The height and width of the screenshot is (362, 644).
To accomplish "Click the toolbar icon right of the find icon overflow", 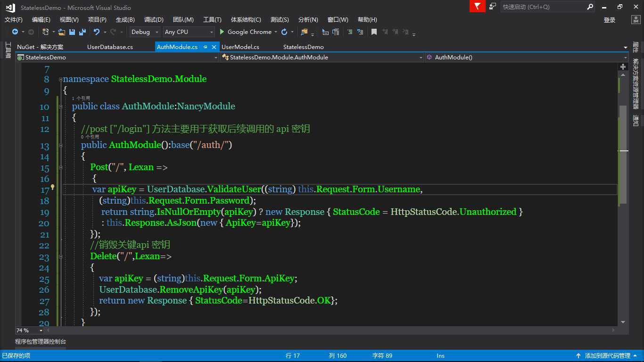I will pyautogui.click(x=325, y=32).
